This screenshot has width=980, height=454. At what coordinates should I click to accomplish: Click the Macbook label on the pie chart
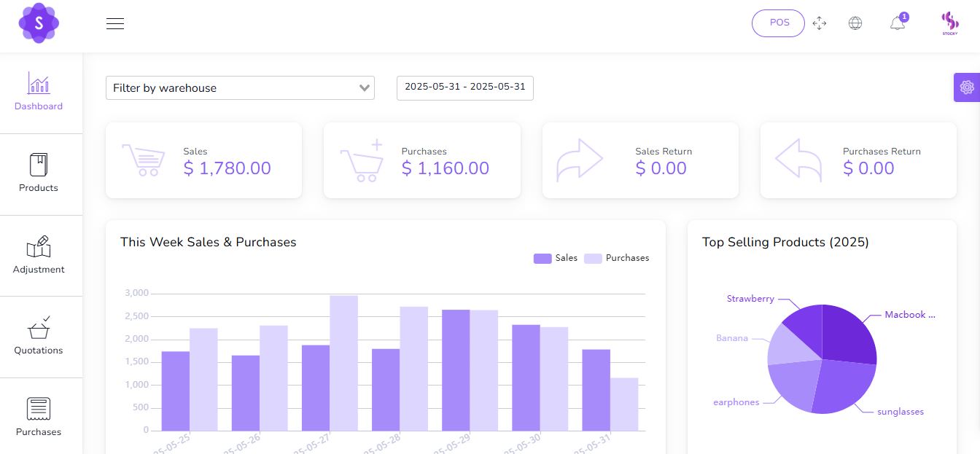click(x=910, y=314)
